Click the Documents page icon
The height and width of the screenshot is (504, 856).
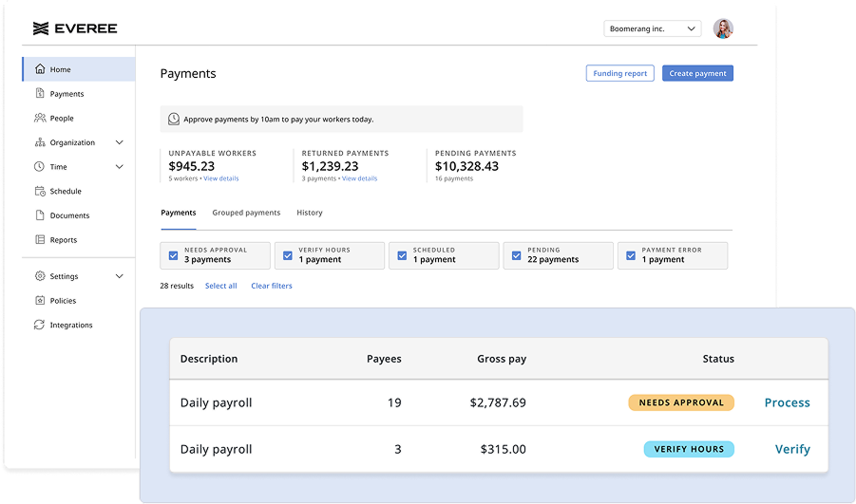[40, 215]
